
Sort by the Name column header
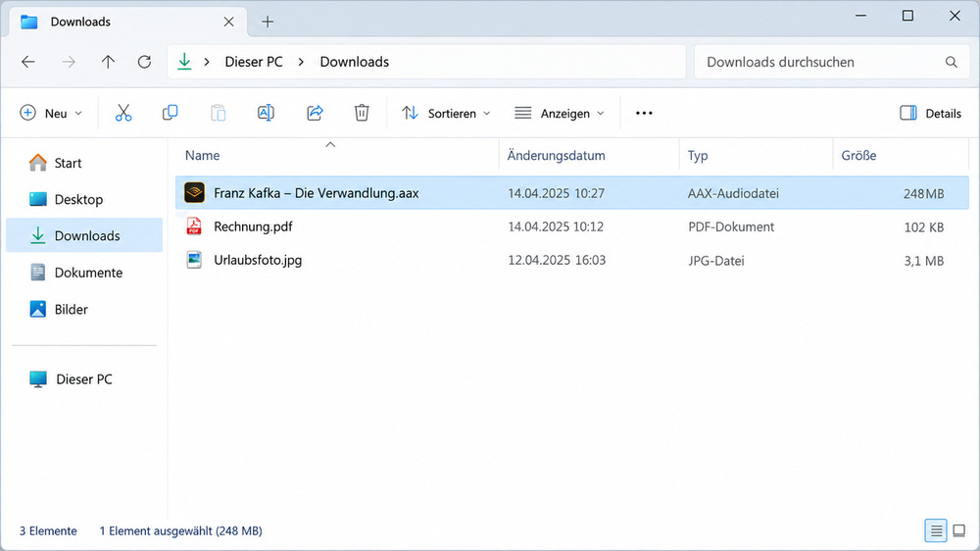tap(203, 155)
